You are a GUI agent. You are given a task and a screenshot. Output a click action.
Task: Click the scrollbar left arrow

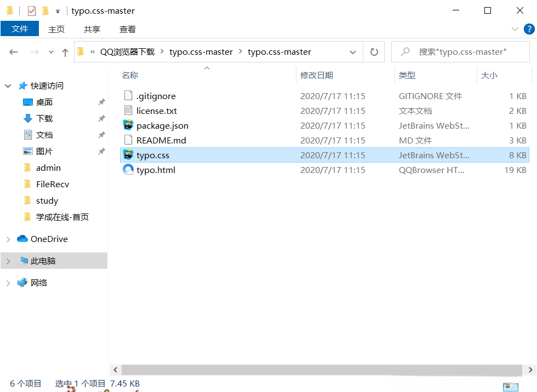(116, 370)
